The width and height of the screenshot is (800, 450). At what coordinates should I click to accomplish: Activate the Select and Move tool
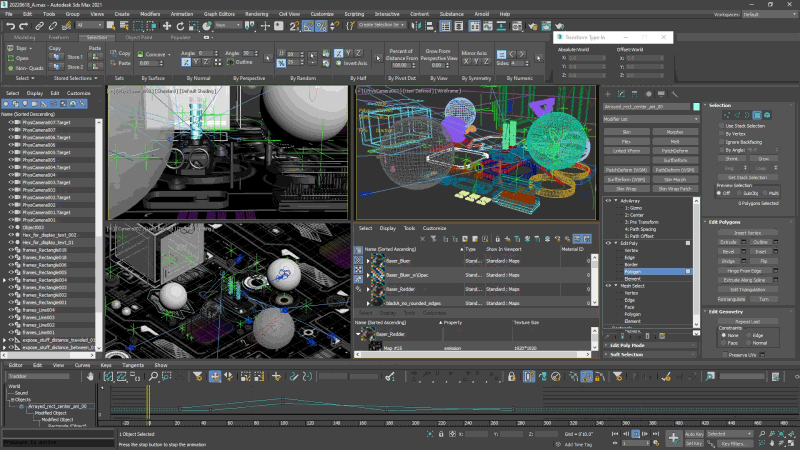tap(167, 26)
